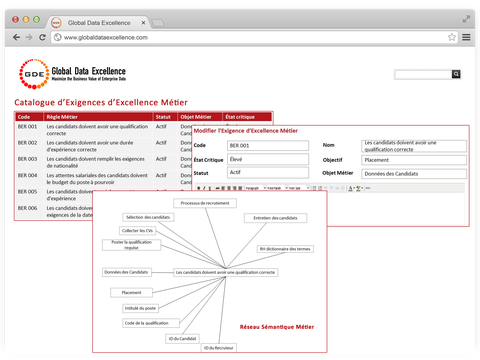Click the site search magnifier button
The width and height of the screenshot is (480, 360).
click(456, 74)
